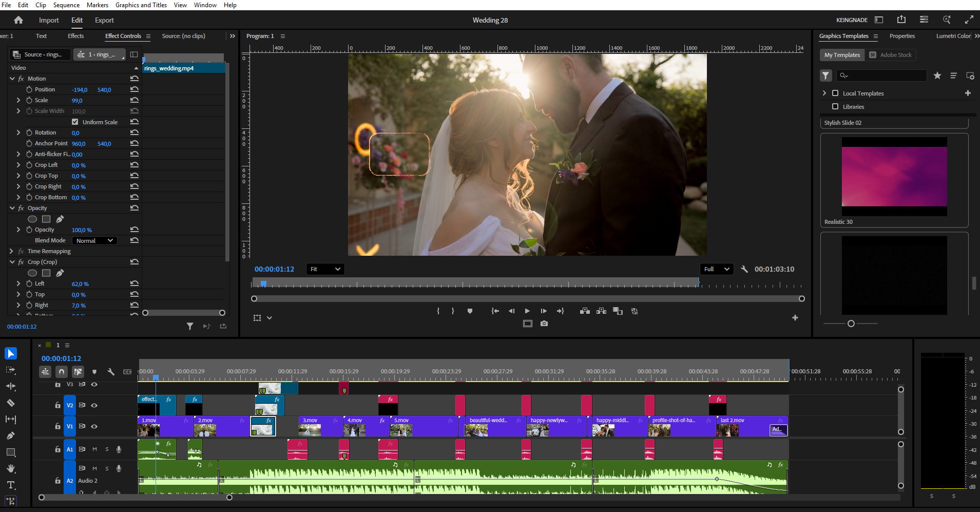Collapse the Motion effect group

tap(12, 79)
